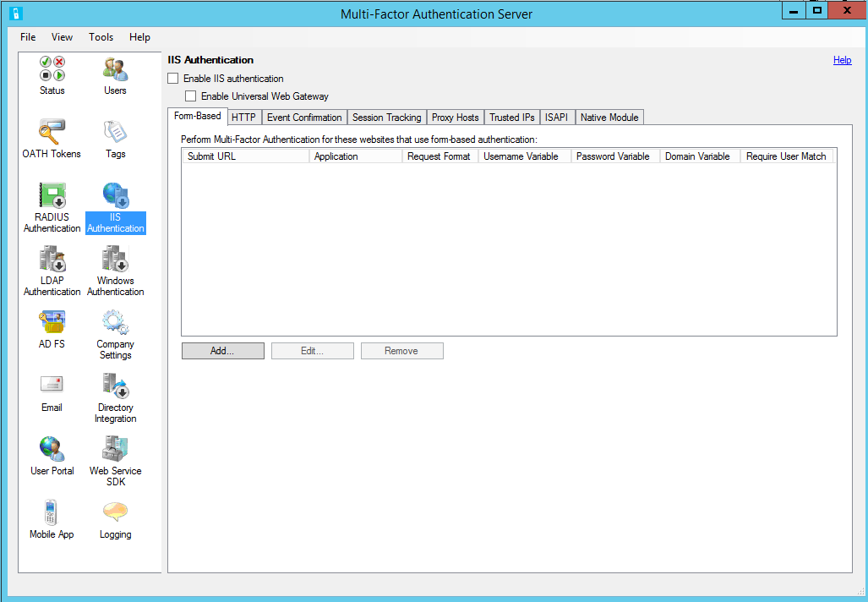Viewport: 868px width, 602px height.
Task: Open the Windows Authentication section
Action: tap(116, 271)
